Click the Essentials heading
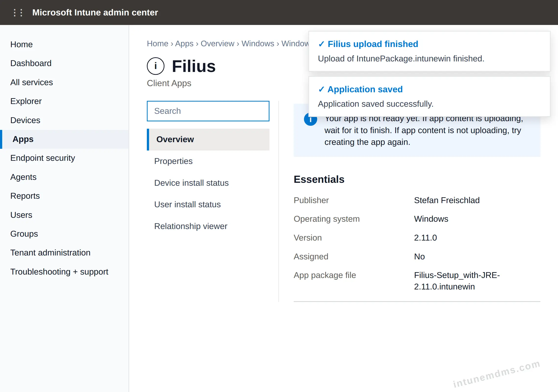This screenshot has width=558, height=392. [319, 179]
